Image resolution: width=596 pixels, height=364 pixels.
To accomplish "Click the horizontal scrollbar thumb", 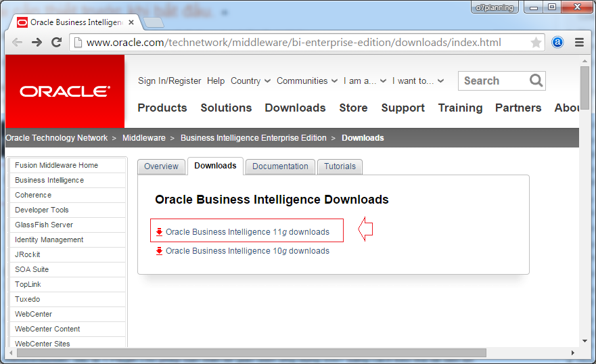I will click(x=252, y=352).
